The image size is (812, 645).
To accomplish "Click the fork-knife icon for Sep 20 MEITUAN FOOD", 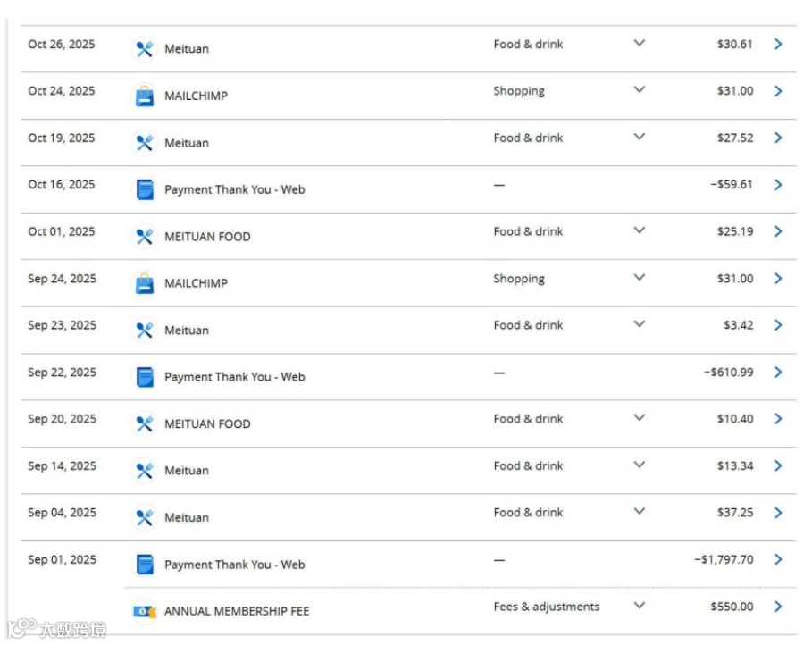I will click(x=145, y=423).
